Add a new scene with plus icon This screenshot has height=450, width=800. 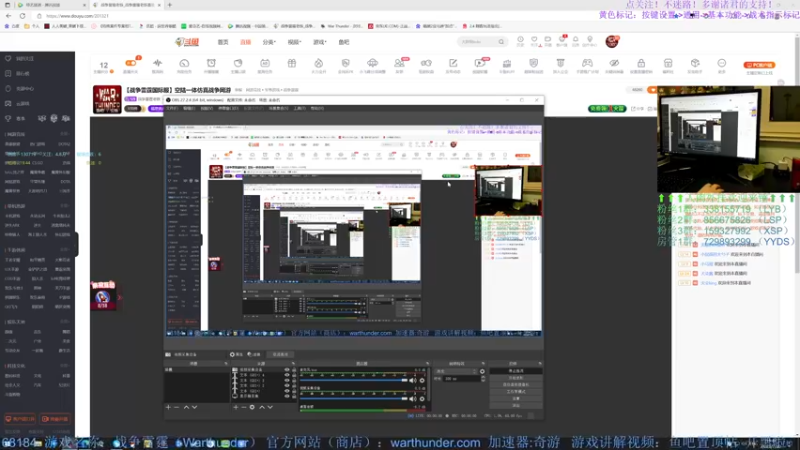pos(168,407)
